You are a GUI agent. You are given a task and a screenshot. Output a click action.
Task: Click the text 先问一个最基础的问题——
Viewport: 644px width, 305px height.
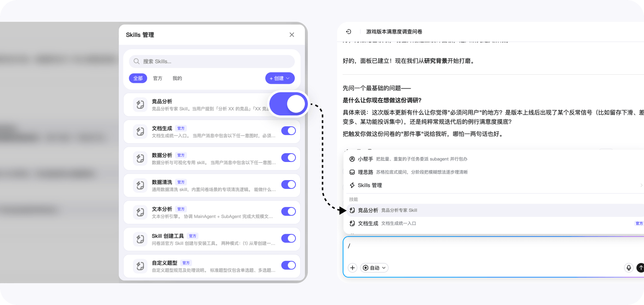pos(377,88)
